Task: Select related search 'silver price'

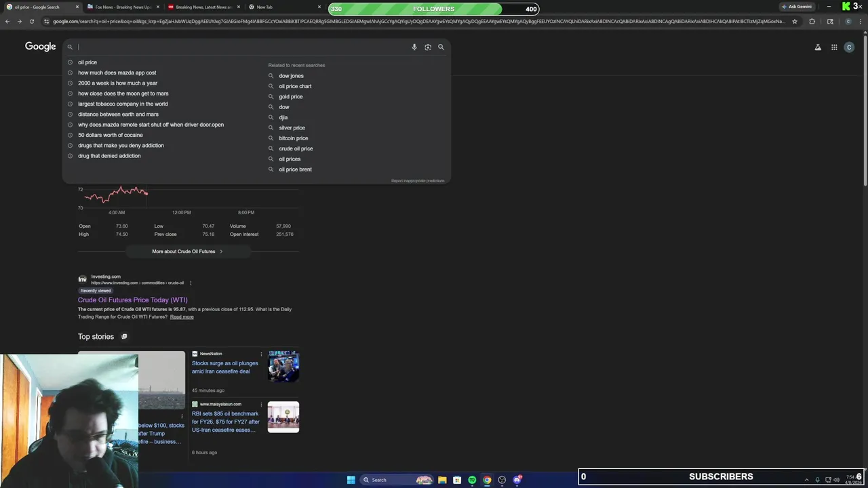Action: (x=292, y=127)
